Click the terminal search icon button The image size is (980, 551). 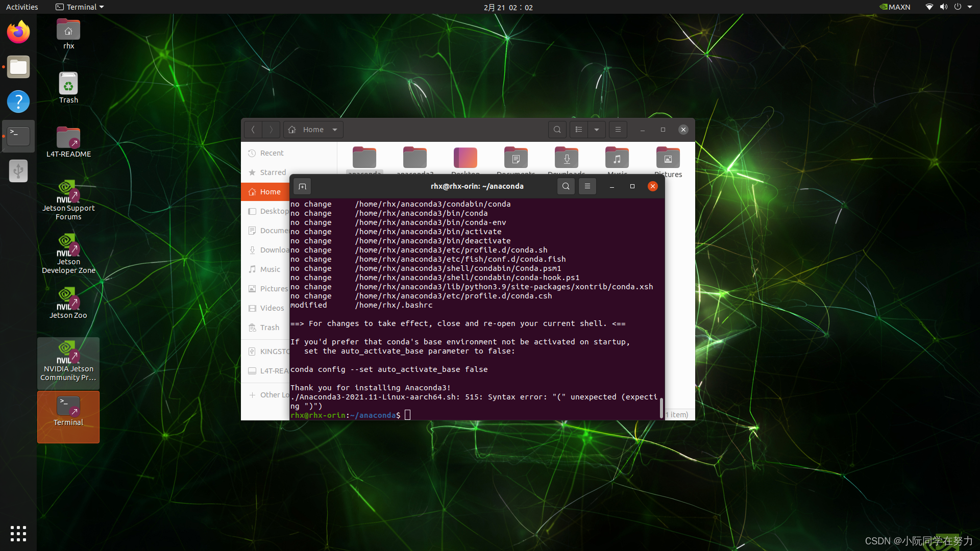pos(566,186)
